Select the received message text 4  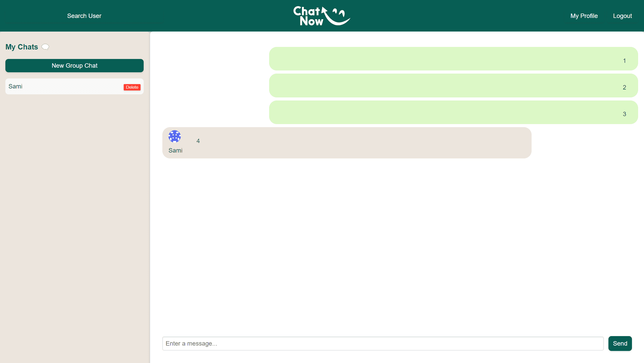198,141
